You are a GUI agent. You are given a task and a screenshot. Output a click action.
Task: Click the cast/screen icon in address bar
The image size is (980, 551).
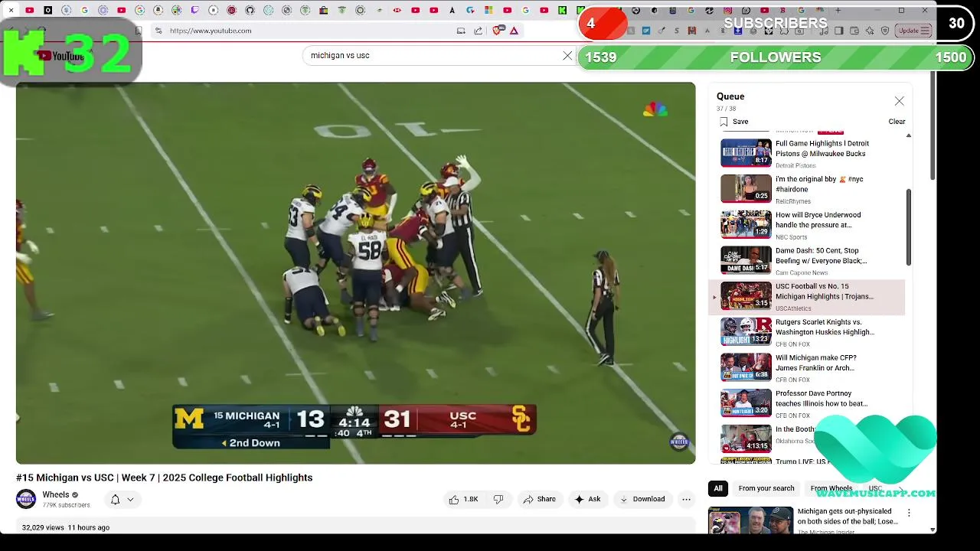(461, 31)
